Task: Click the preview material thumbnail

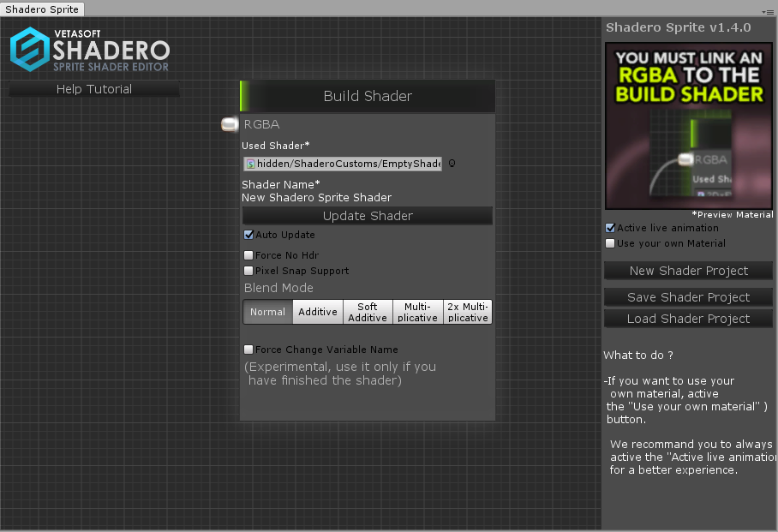Action: (689, 126)
